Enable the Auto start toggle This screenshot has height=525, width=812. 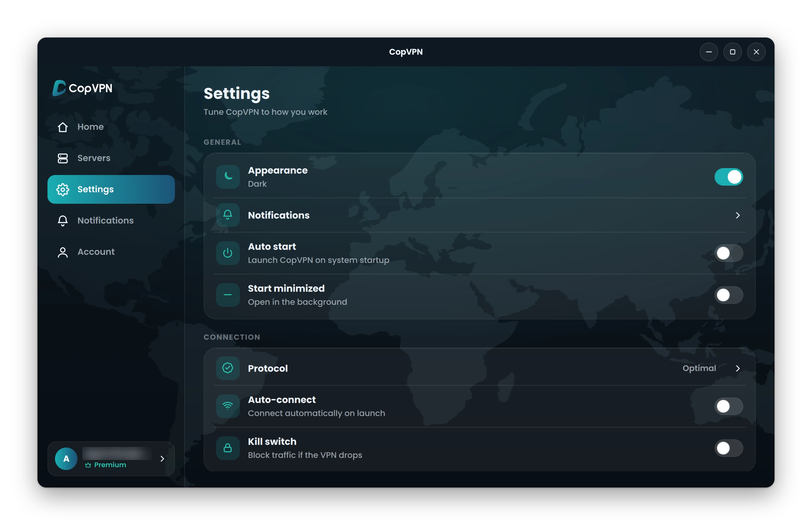pyautogui.click(x=729, y=253)
